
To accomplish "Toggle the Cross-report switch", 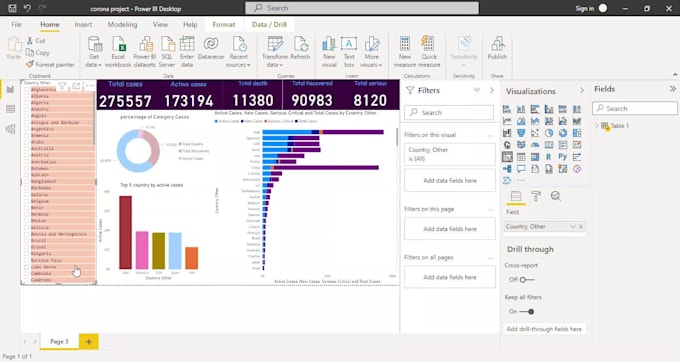I will [526, 280].
